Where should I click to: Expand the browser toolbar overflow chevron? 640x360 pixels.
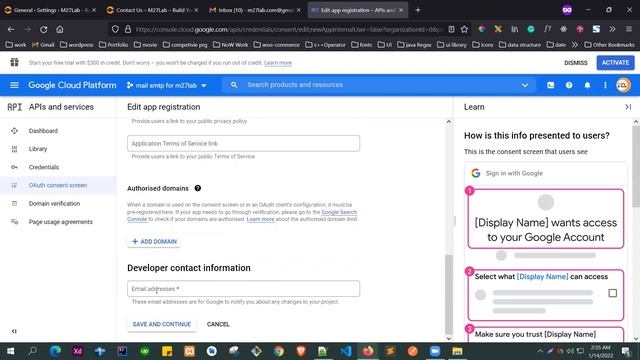[612, 29]
